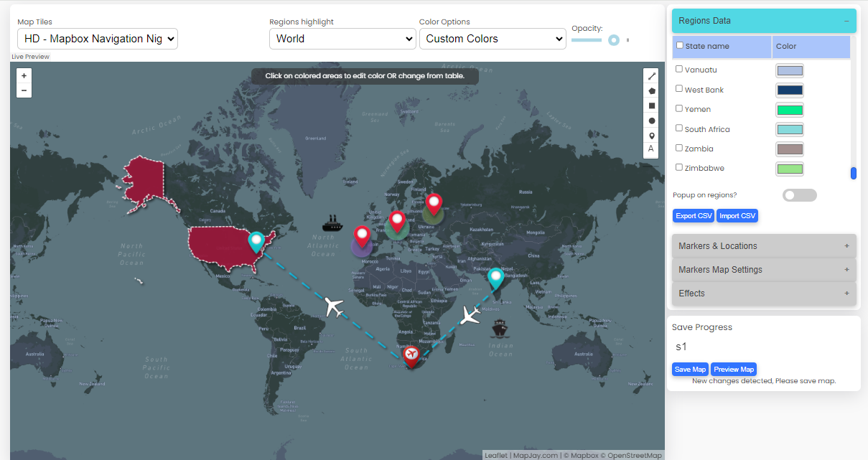Click the white airplane over the Atlantic route

pyautogui.click(x=333, y=306)
